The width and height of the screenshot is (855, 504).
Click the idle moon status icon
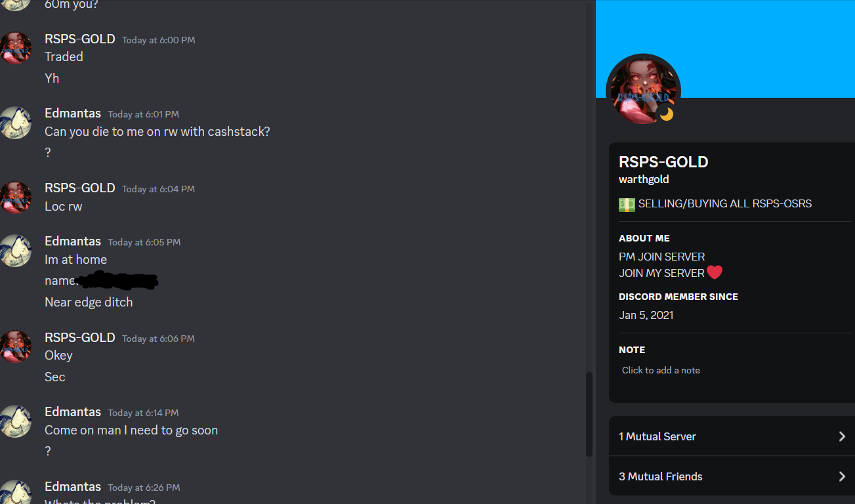point(667,114)
